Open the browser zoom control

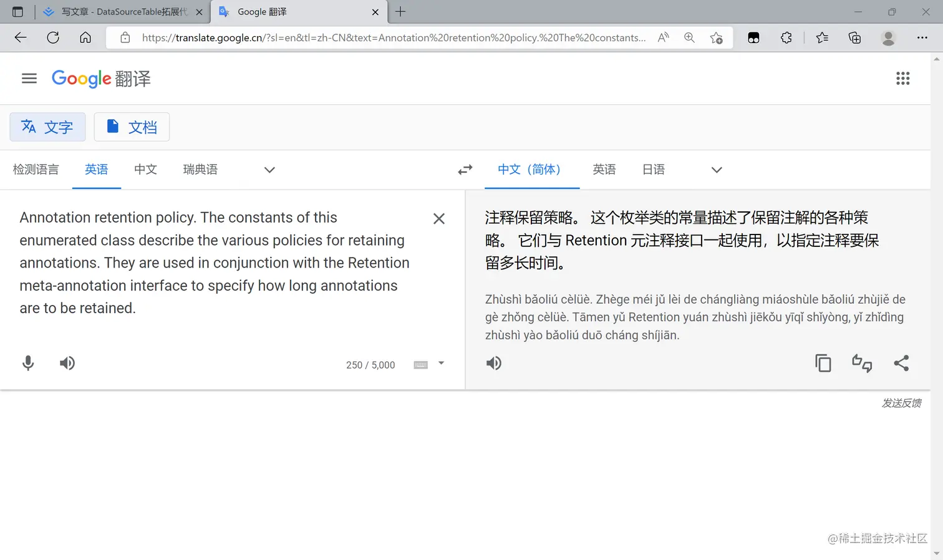(x=689, y=37)
